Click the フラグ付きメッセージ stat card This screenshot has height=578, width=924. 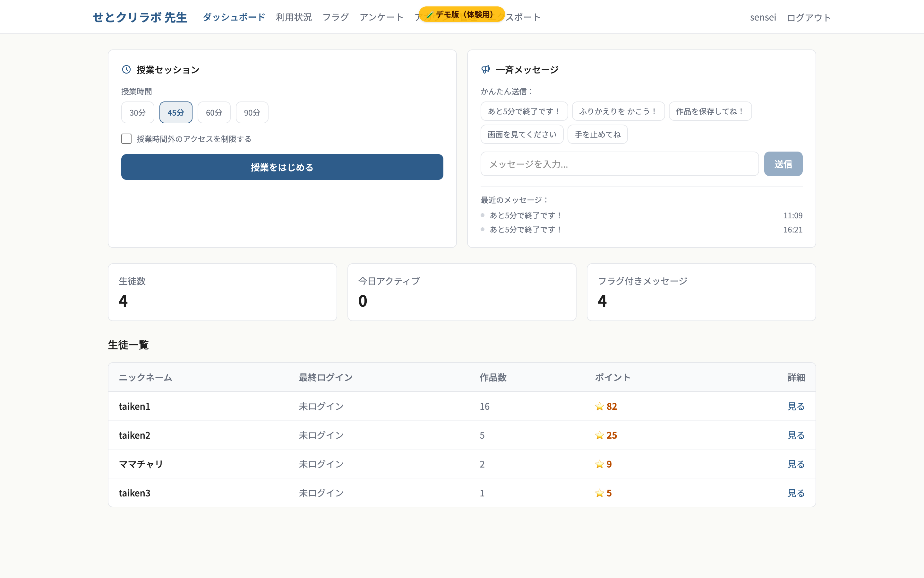701,292
